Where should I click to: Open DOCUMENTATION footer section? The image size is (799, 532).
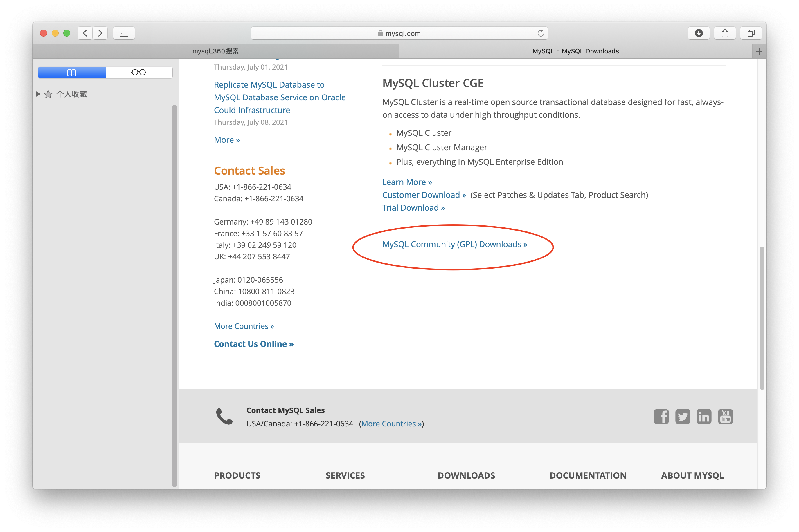click(588, 475)
